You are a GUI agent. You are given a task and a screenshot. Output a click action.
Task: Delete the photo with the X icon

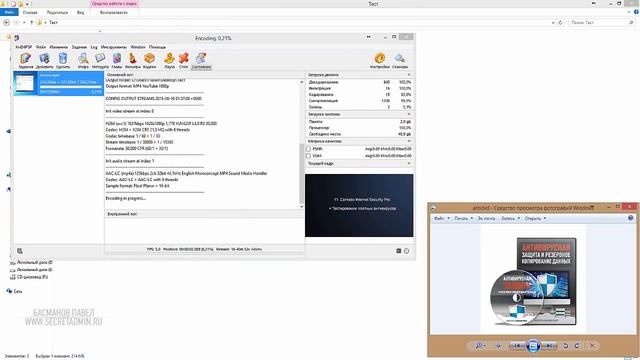tap(592, 346)
